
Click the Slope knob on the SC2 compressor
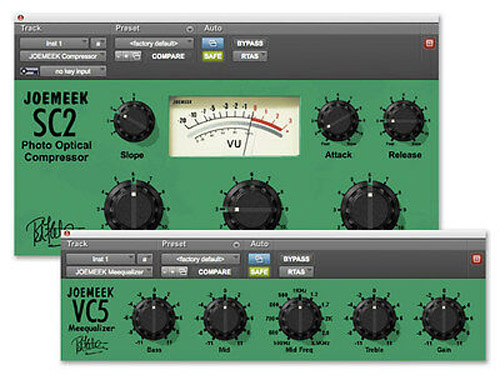point(134,122)
